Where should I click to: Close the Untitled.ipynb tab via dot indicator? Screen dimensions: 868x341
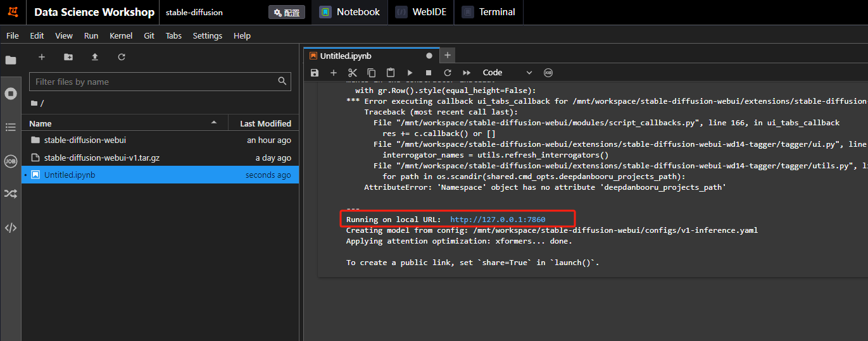click(x=429, y=56)
